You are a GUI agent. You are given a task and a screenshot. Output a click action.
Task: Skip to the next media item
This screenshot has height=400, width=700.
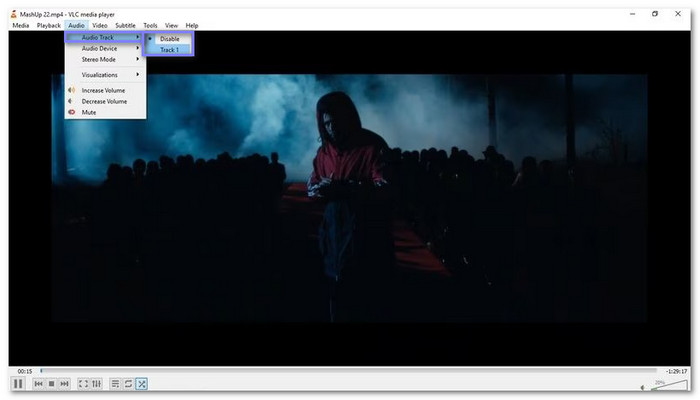click(x=64, y=383)
